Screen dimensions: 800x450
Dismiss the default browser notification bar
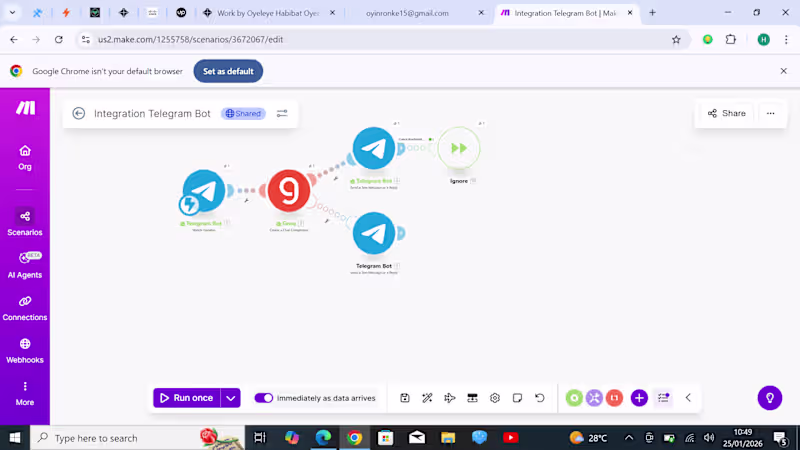[784, 71]
